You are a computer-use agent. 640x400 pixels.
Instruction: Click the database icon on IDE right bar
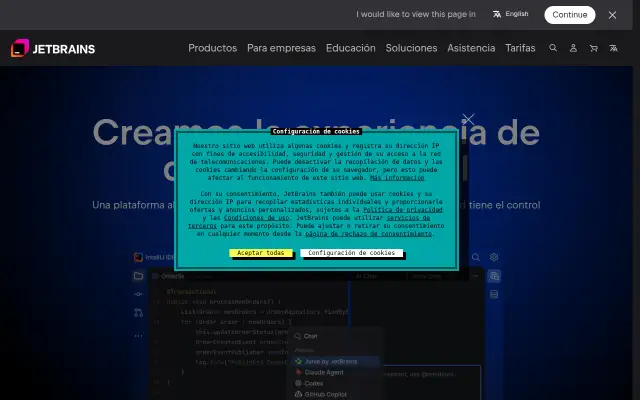(x=494, y=294)
